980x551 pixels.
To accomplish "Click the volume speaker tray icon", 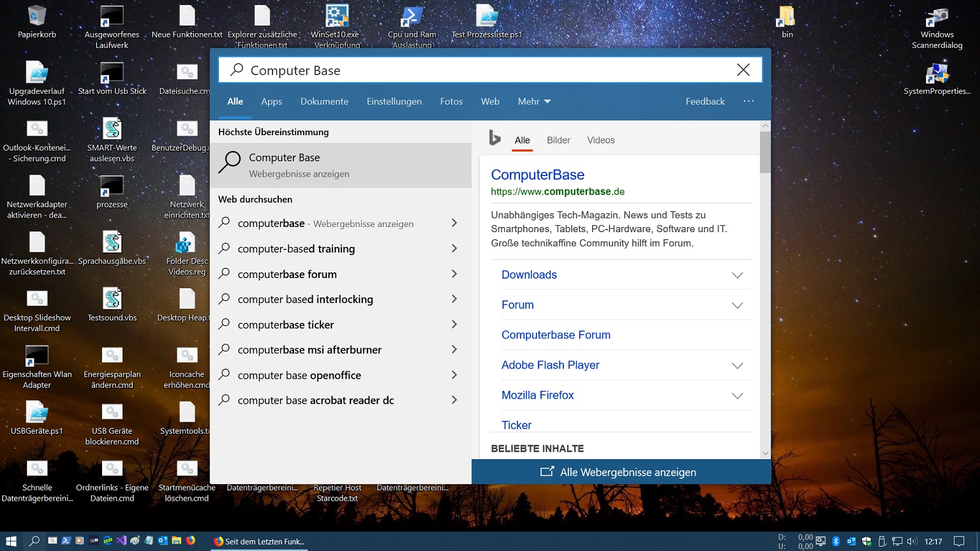I will tap(912, 541).
